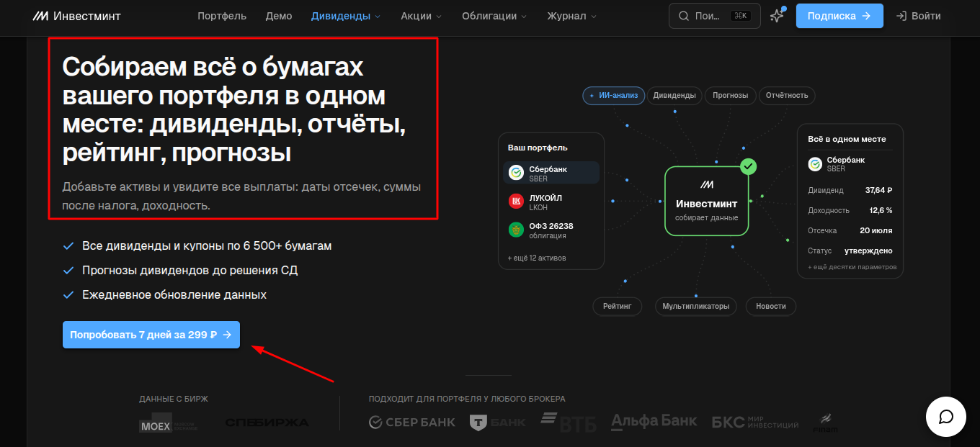The image size is (980, 447).
Task: Expand the Акции dropdown menu
Action: pos(422,16)
